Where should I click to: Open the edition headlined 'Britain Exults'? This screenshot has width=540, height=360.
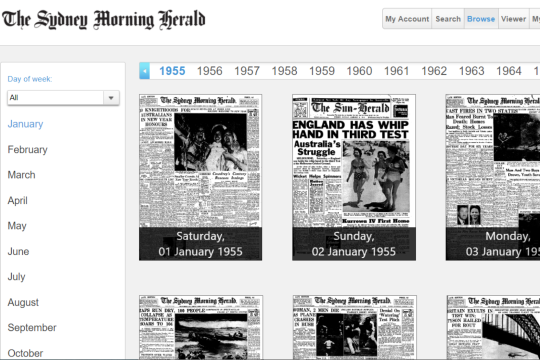pos(494,327)
